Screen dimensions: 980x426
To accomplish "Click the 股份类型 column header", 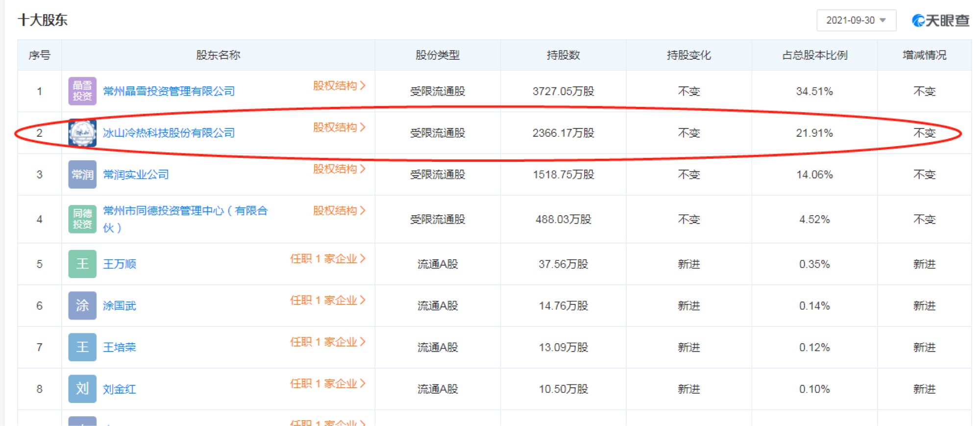I will pyautogui.click(x=438, y=55).
